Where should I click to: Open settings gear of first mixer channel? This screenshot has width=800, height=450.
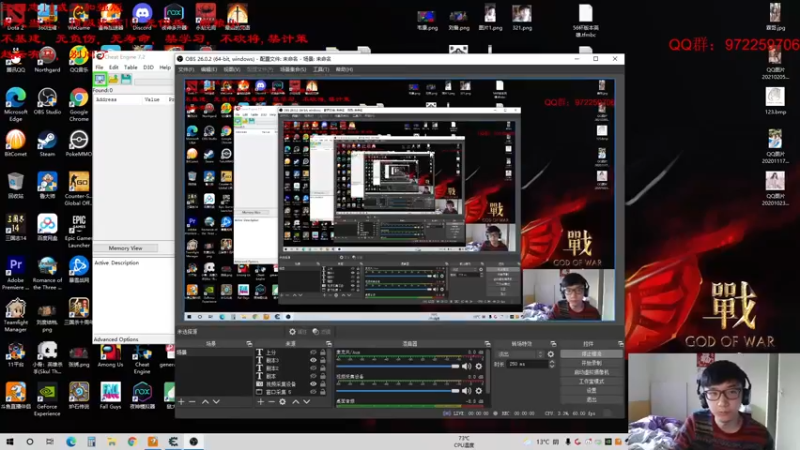pyautogui.click(x=479, y=366)
